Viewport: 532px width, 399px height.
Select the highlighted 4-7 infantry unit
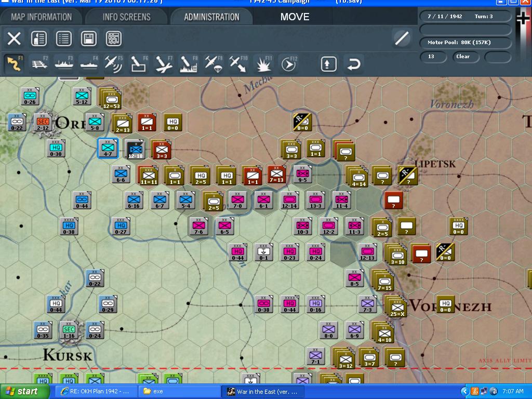click(x=108, y=148)
